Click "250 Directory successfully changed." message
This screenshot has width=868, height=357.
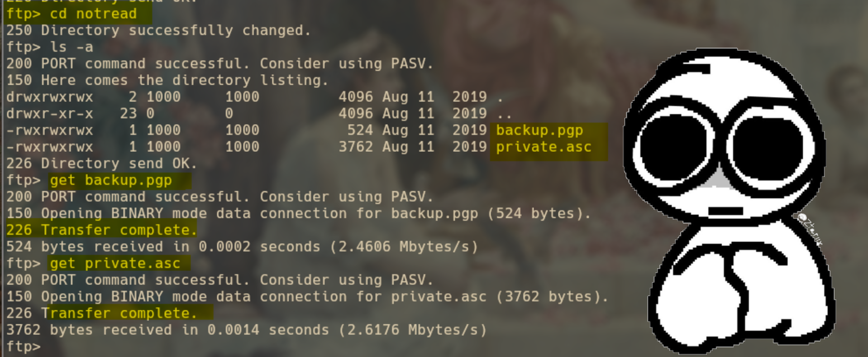coord(158,30)
